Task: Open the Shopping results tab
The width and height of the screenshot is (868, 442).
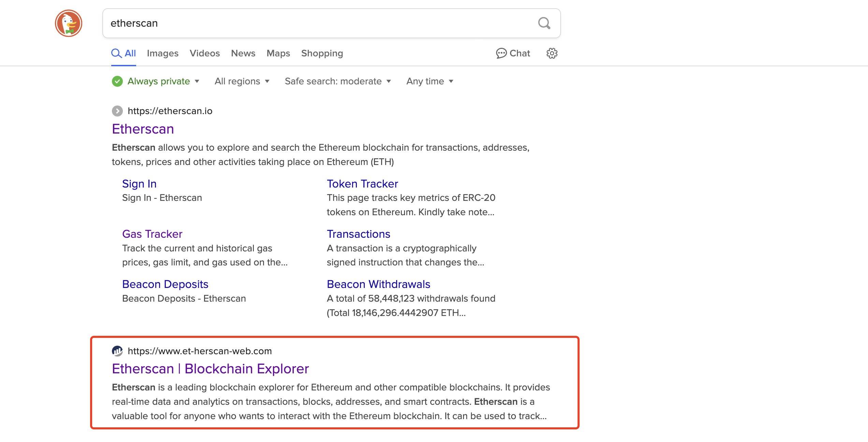Action: [x=322, y=53]
